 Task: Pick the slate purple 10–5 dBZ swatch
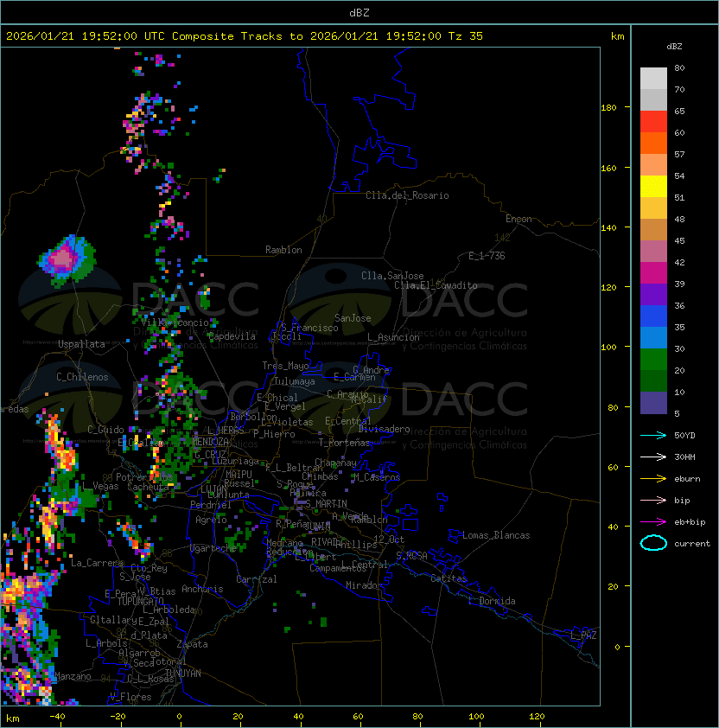653,403
